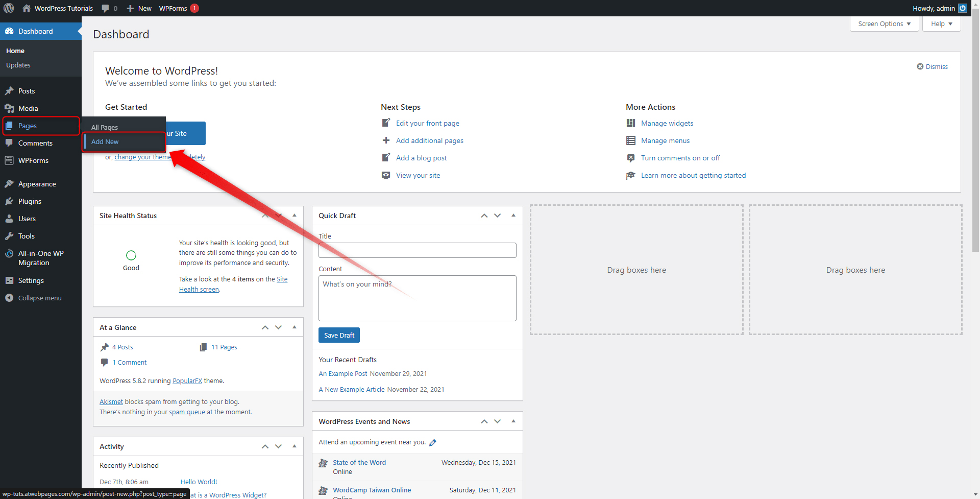
Task: Click the Save Draft button
Action: pos(339,335)
